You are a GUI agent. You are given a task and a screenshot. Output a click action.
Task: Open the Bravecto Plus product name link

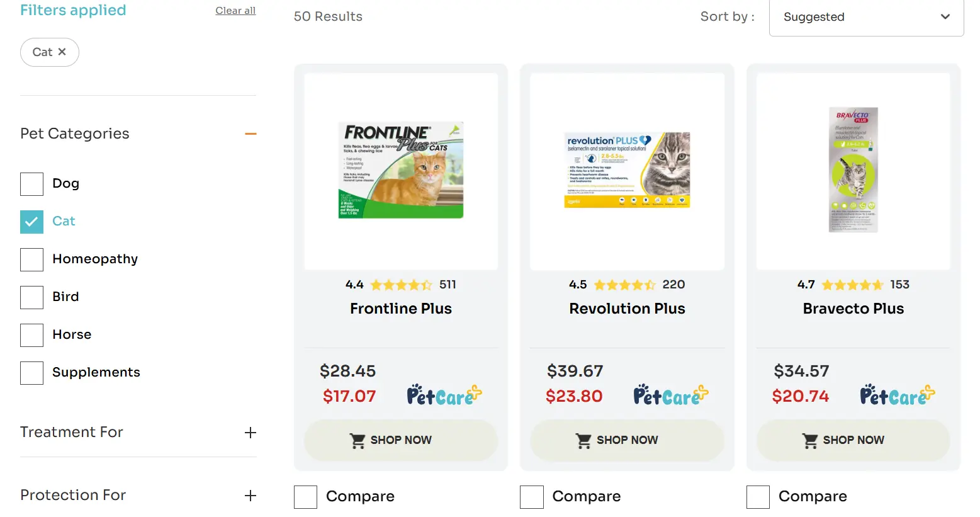pos(853,309)
